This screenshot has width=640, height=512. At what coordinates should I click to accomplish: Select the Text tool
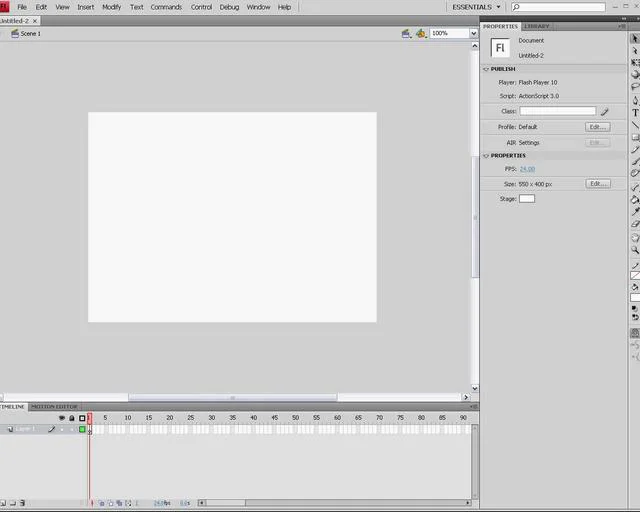click(x=635, y=113)
